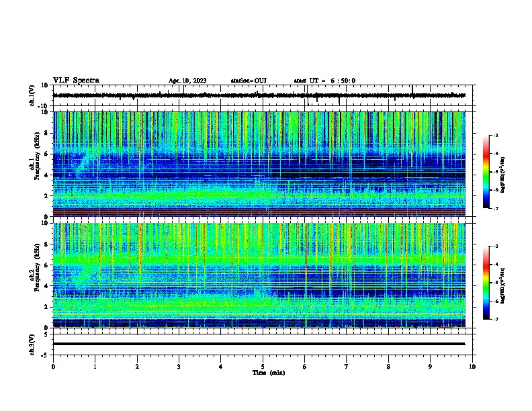The image size is (532, 411).
Task: Click the '-7' tick on ch.1 colorbar
Action: 495,208
